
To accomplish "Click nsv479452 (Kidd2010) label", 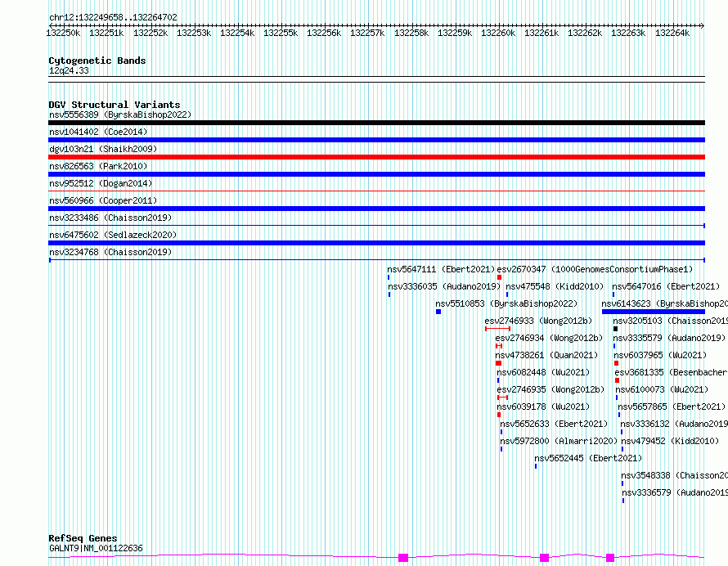I will tap(670, 441).
